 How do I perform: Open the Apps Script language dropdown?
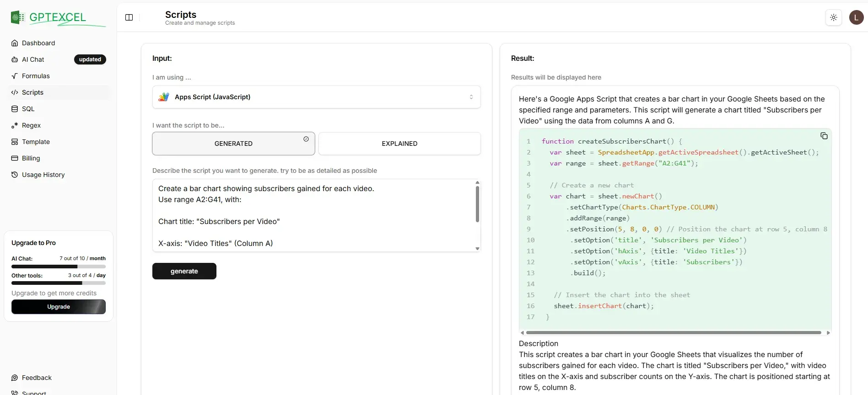coord(316,97)
